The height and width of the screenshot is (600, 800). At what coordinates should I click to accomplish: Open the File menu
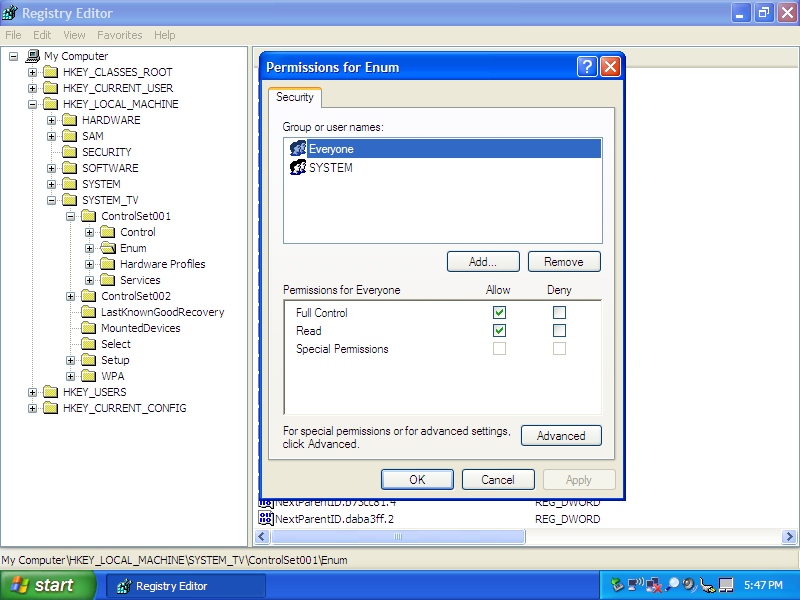13,35
